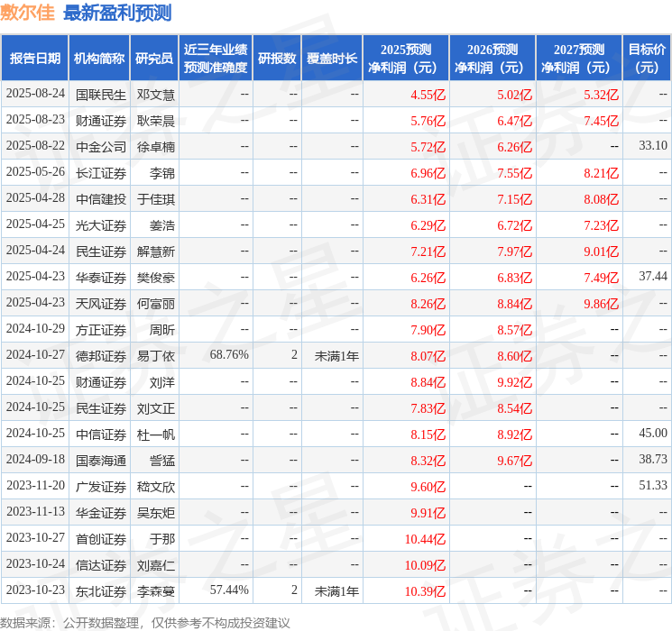Click the 近三年业绩预测准确度 header

click(x=216, y=59)
